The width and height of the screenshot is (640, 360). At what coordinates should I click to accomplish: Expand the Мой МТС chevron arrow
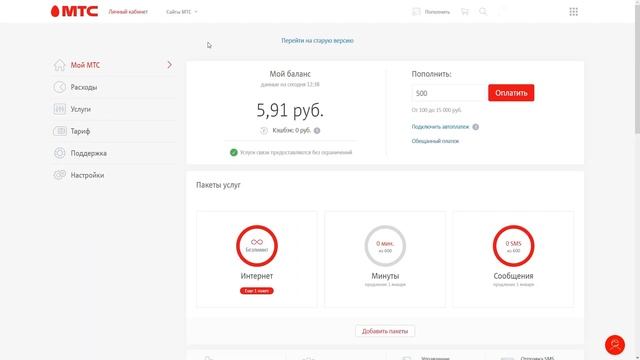[169, 65]
